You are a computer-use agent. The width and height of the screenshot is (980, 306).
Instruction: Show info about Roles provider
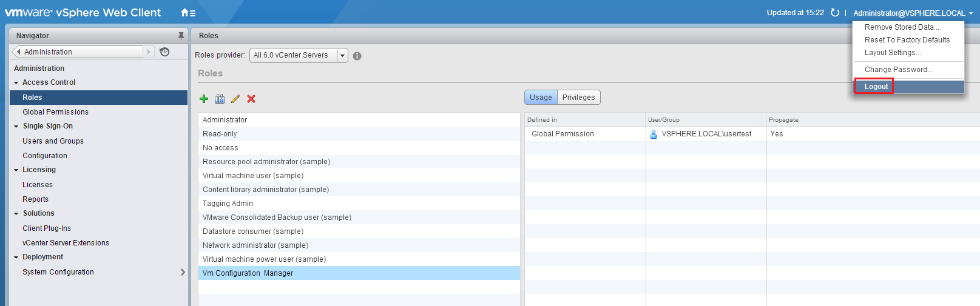[x=357, y=56]
